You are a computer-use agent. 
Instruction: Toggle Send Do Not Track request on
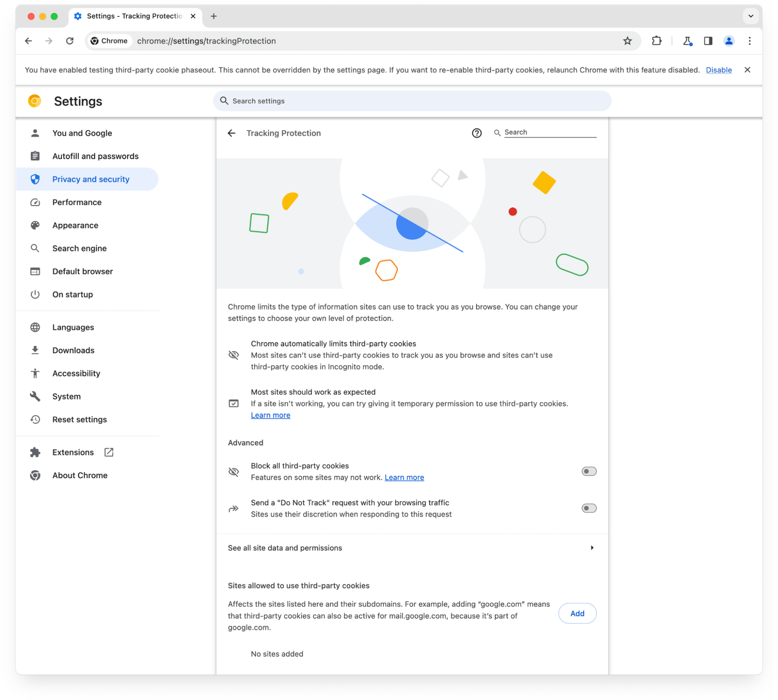coord(588,508)
